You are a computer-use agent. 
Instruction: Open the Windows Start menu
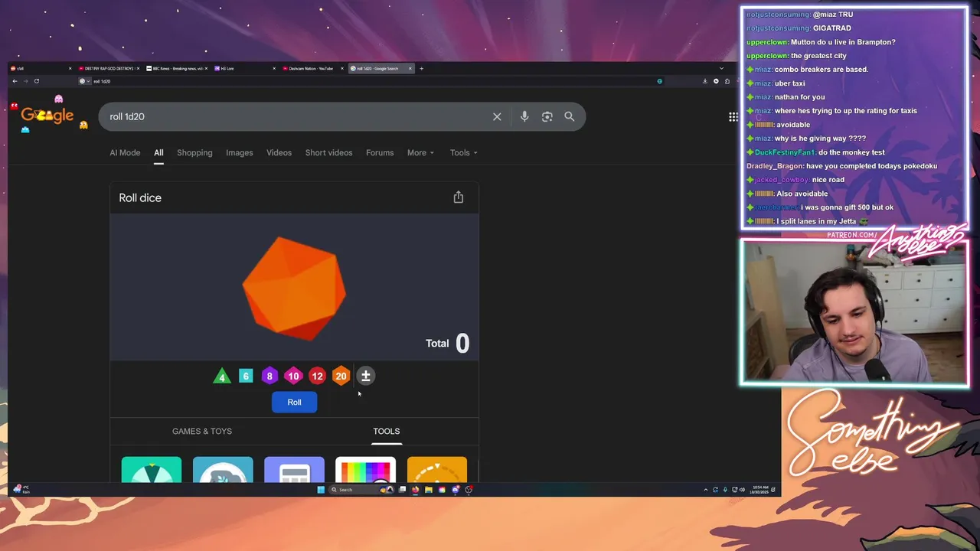coord(320,490)
